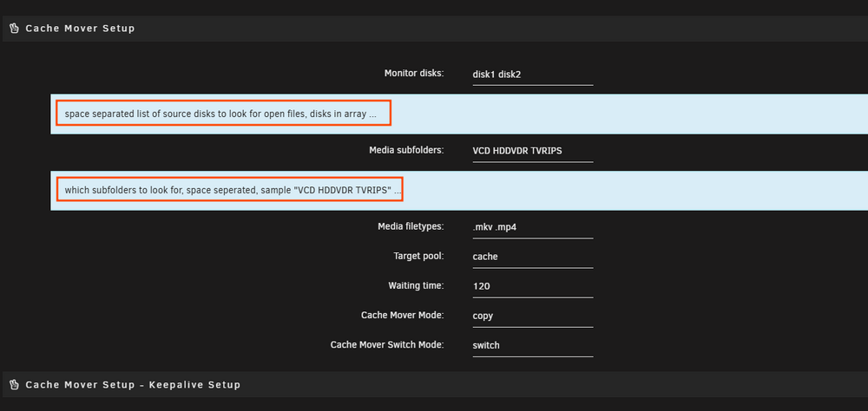Click the 'Monitor disks:' label
This screenshot has width=868, height=411.
tap(414, 73)
